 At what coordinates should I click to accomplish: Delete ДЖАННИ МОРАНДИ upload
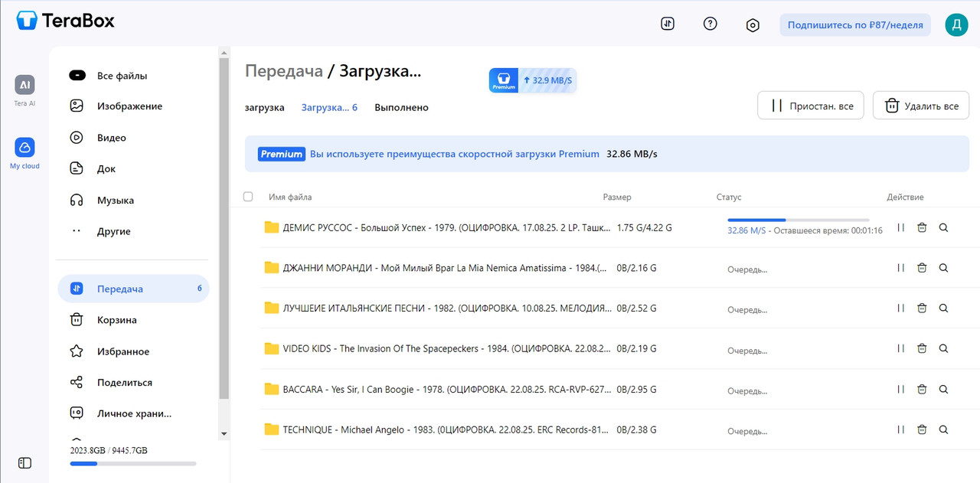[922, 268]
